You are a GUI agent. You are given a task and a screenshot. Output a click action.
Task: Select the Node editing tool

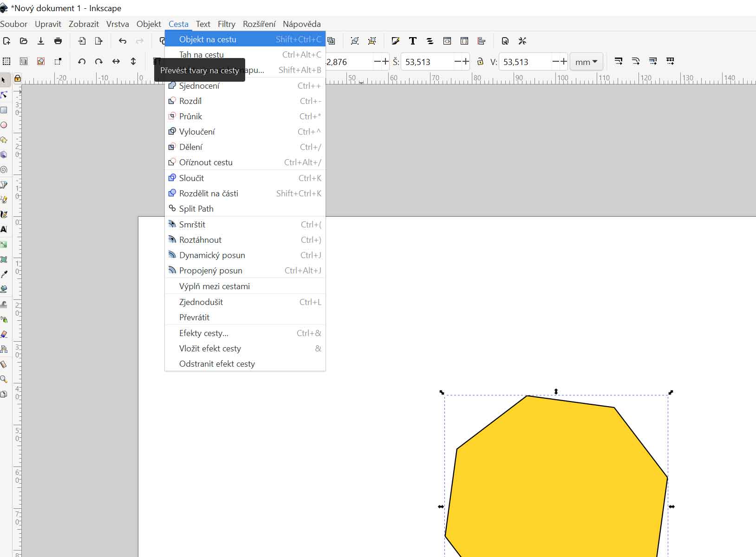click(x=4, y=95)
